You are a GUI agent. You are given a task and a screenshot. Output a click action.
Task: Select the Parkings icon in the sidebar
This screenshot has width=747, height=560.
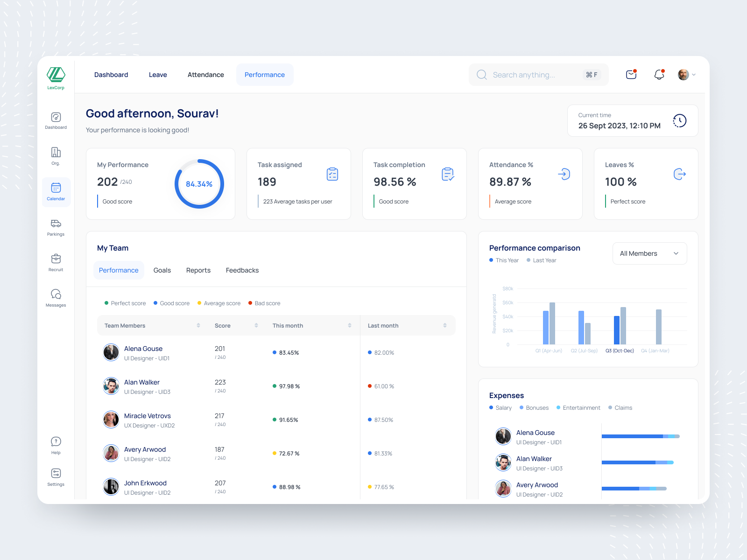point(56,227)
